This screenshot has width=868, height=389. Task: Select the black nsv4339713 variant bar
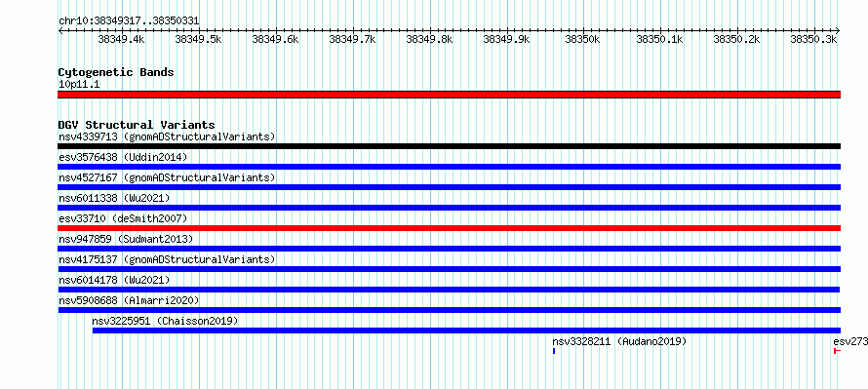[449, 146]
